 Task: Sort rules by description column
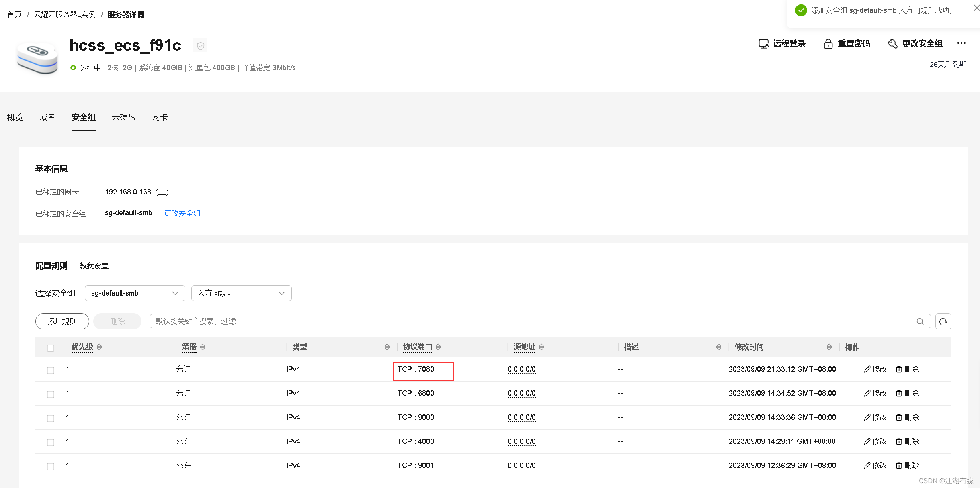pos(718,347)
